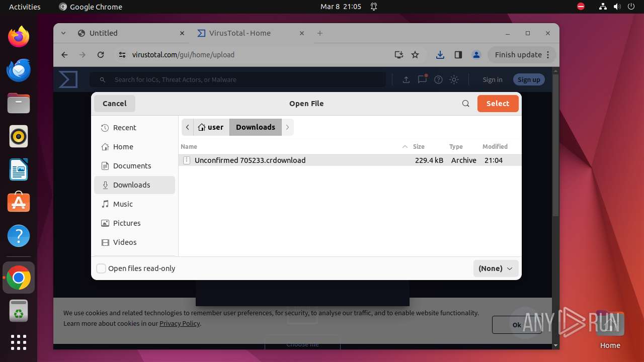Open the Trash in dock

click(x=19, y=311)
